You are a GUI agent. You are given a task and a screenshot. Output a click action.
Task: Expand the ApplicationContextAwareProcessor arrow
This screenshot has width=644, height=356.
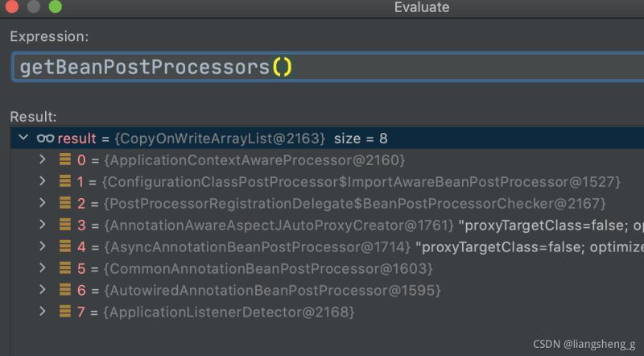point(43,159)
